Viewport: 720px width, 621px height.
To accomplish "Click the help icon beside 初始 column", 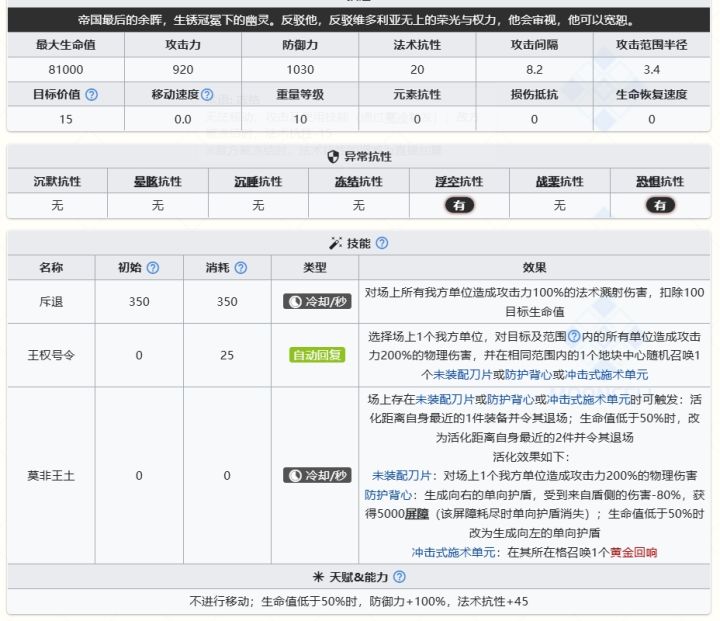I will click(153, 268).
